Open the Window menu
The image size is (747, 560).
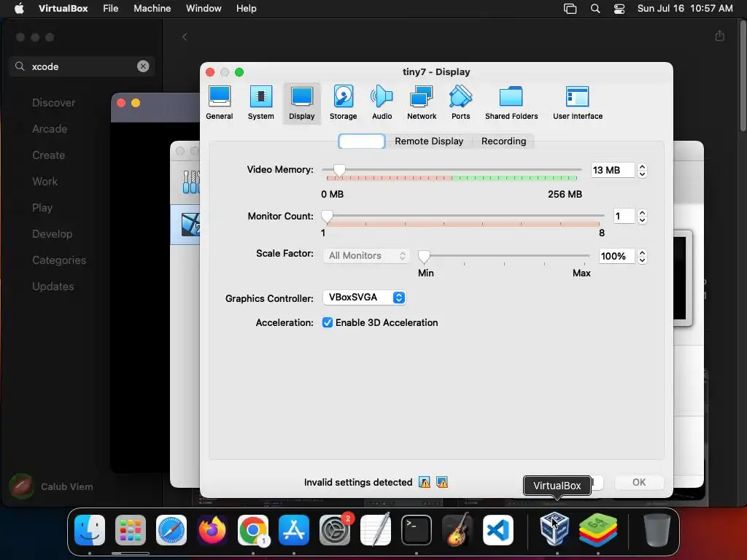click(204, 9)
